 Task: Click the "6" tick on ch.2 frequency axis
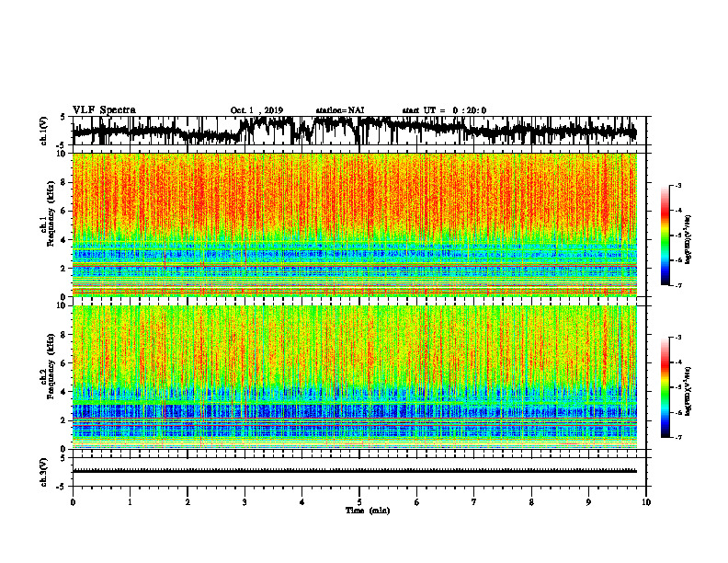coord(63,363)
